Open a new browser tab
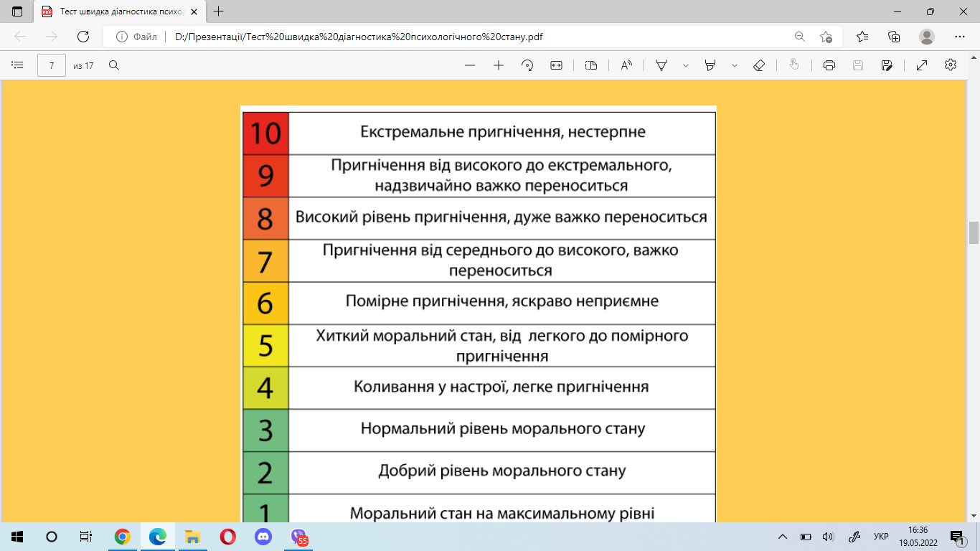 (x=219, y=11)
